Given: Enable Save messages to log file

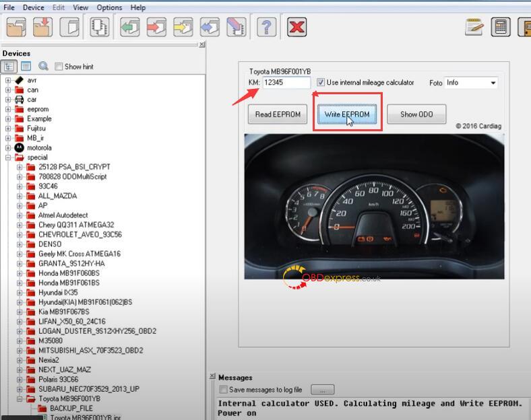Looking at the screenshot, I should 223,390.
